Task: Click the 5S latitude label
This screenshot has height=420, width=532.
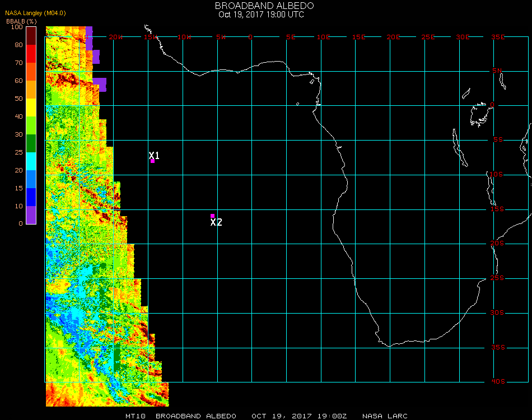Action: (x=498, y=140)
